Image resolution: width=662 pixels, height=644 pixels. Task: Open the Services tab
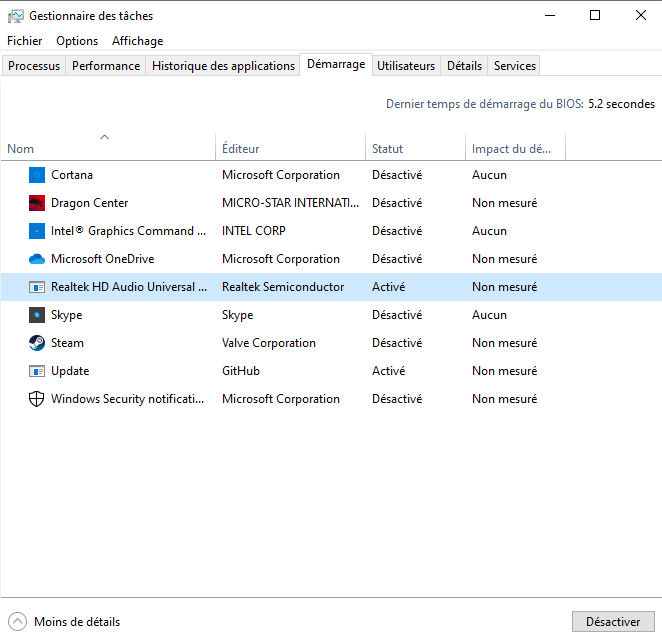tap(515, 66)
